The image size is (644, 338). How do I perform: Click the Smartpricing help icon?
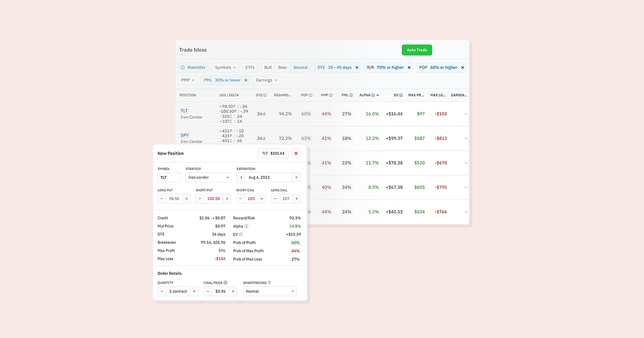[x=270, y=282]
